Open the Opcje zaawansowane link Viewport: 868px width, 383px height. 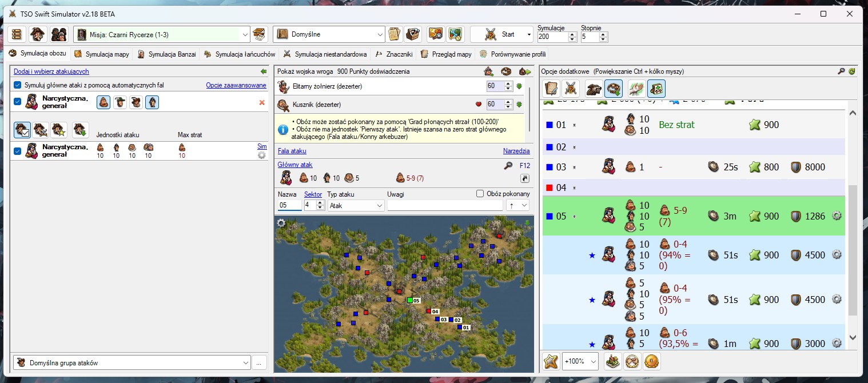click(236, 85)
